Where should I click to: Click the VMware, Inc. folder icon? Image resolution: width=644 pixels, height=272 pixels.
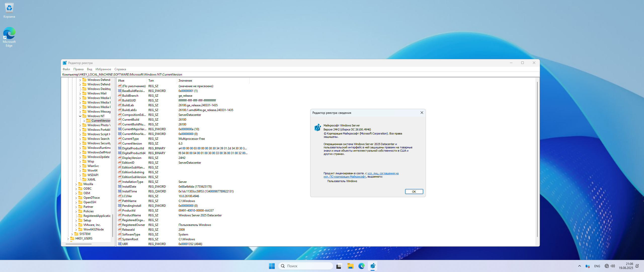(80, 225)
